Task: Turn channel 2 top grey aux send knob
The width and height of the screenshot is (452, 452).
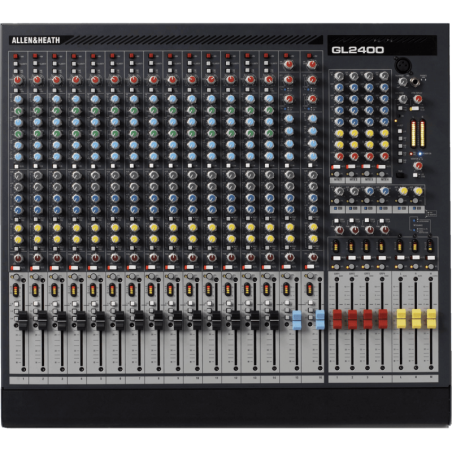Action: click(37, 175)
